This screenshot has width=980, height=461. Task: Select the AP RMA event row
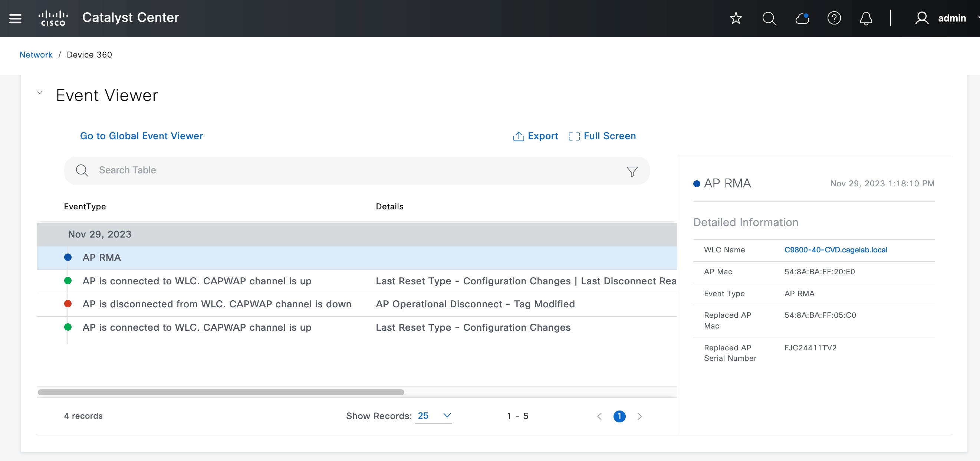point(102,258)
